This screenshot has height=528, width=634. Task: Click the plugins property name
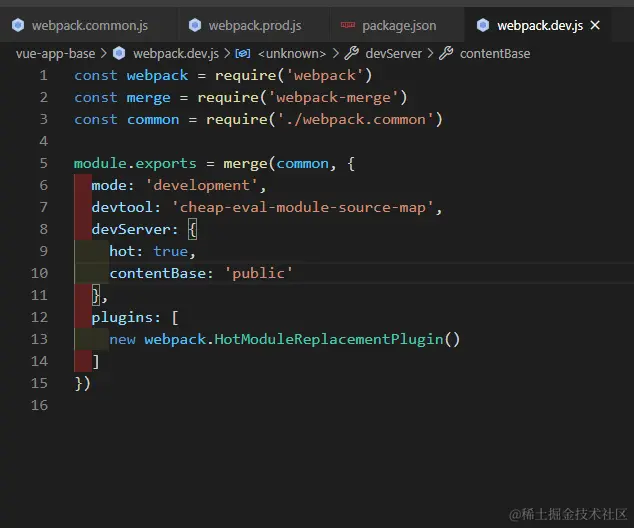click(122, 317)
